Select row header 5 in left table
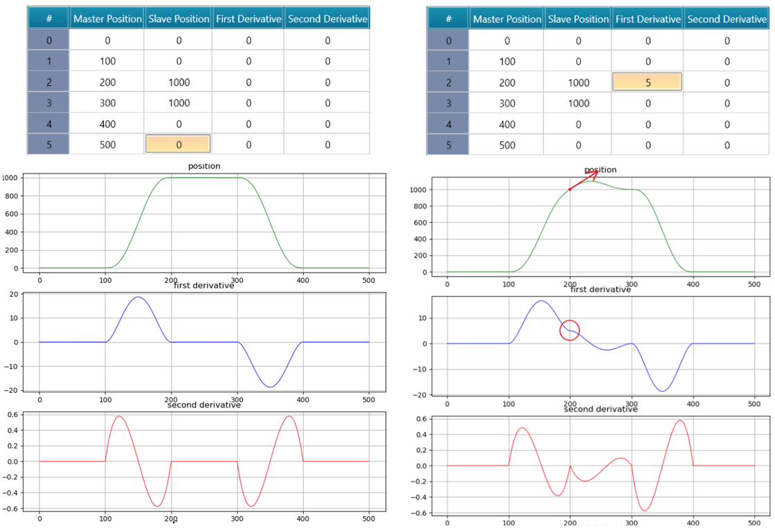 click(48, 145)
